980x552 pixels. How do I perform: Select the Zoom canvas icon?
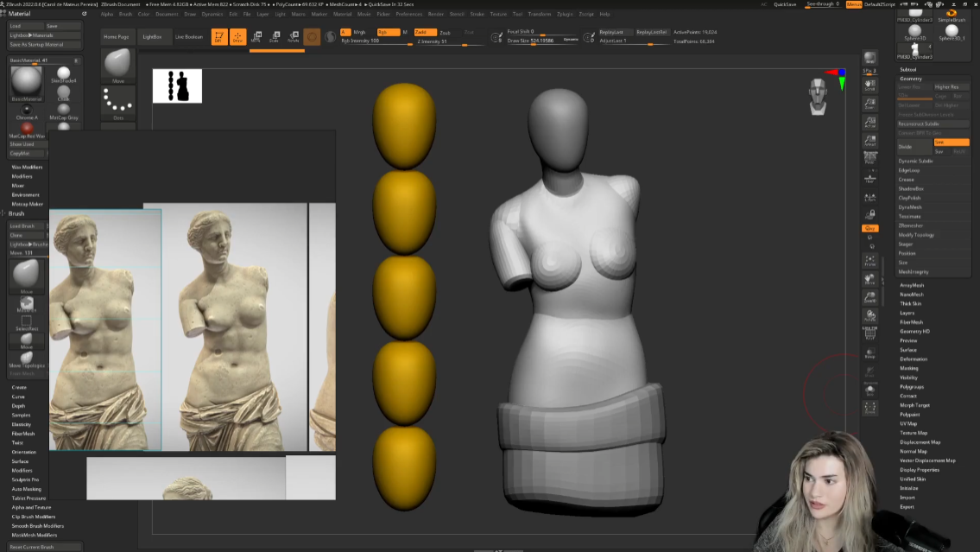point(869,103)
